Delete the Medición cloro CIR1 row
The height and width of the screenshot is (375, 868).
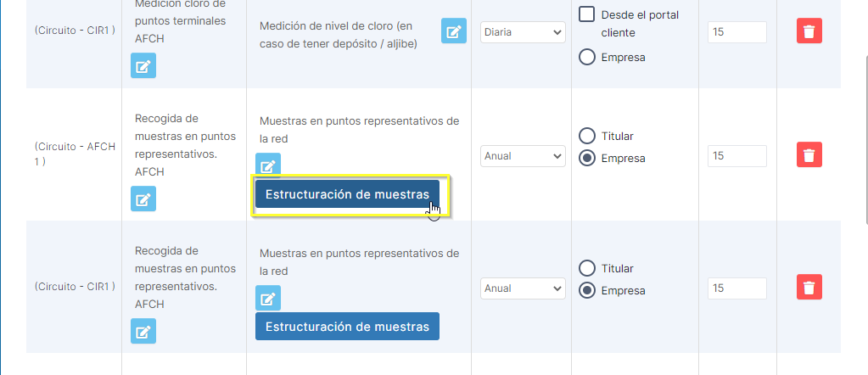[x=809, y=32]
